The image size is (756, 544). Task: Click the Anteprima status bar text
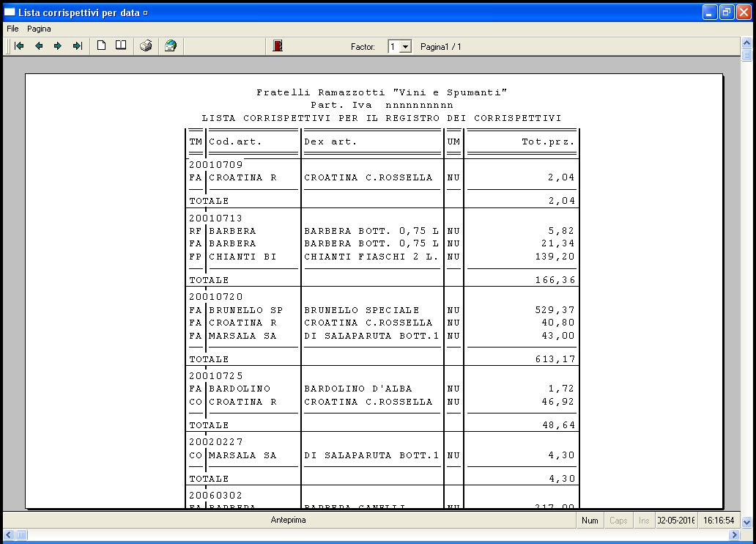[289, 520]
